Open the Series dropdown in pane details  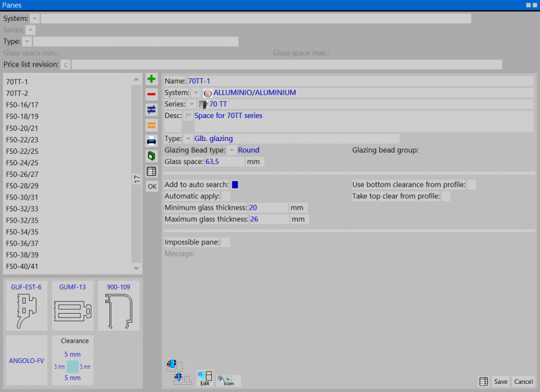(192, 105)
